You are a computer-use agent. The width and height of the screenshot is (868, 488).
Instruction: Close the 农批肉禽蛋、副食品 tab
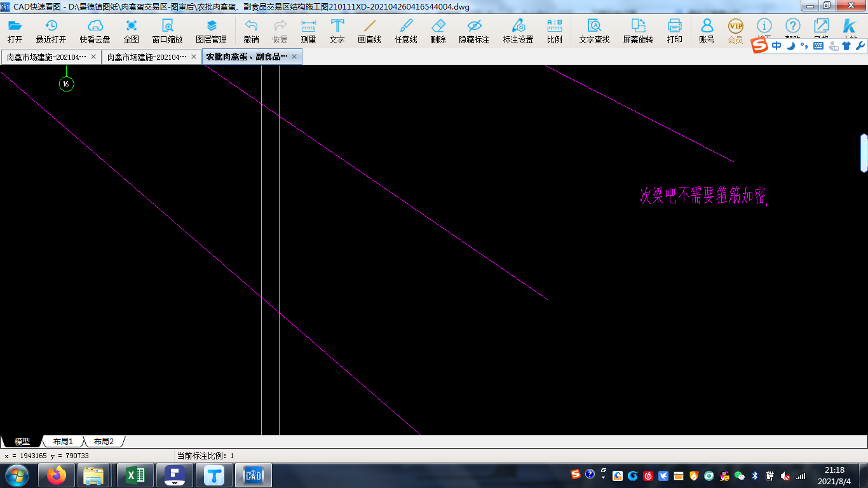[294, 57]
